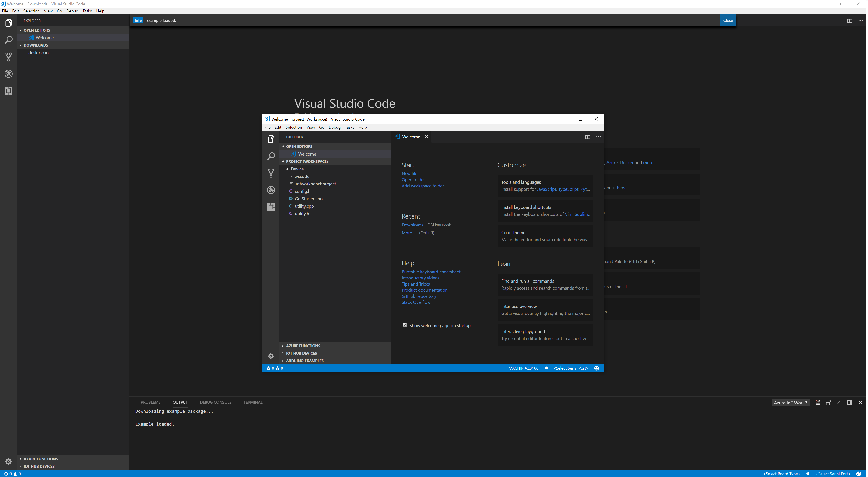Image resolution: width=868 pixels, height=477 pixels.
Task: Switch to the DEBUG CONSOLE tab
Action: click(x=215, y=402)
